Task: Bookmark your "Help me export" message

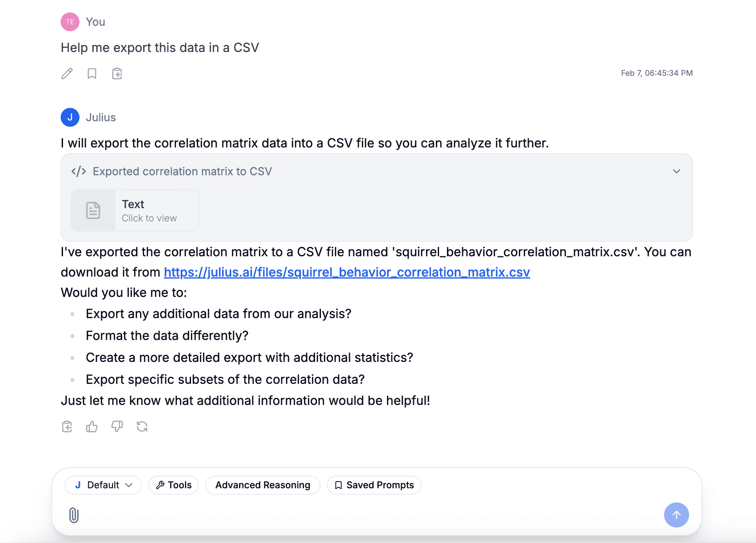Action: click(x=92, y=74)
